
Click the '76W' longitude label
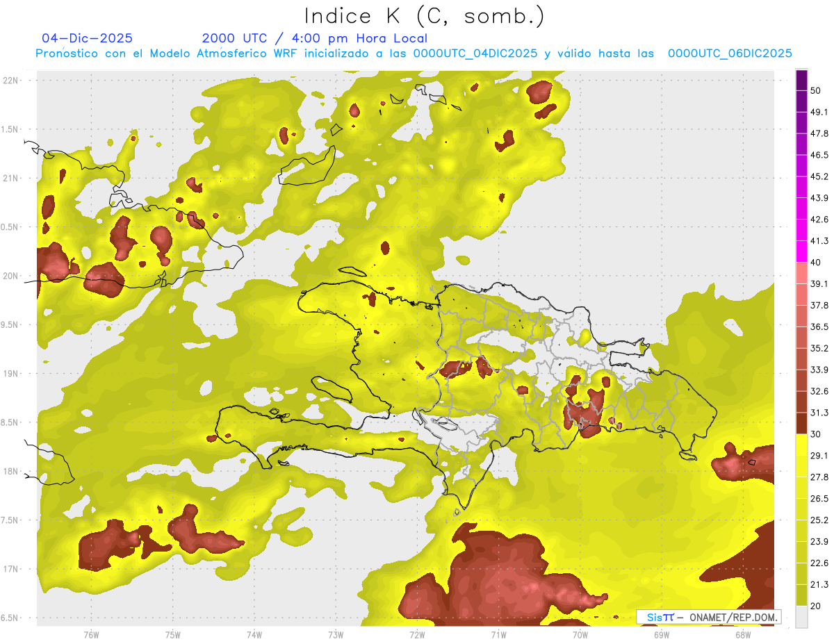click(91, 634)
